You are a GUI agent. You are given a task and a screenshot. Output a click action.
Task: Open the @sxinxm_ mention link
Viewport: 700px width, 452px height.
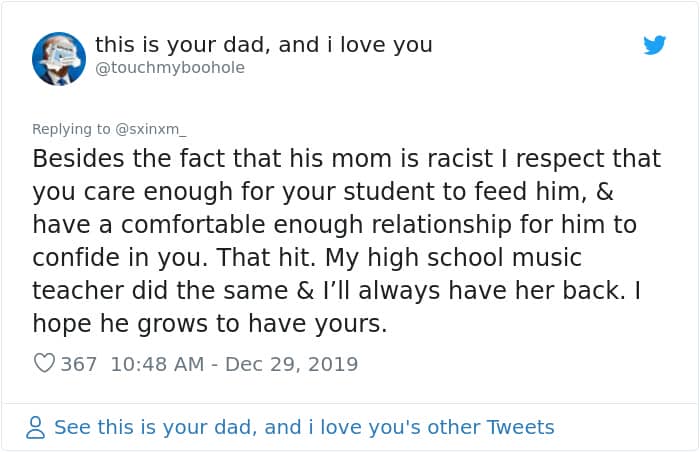tap(151, 128)
